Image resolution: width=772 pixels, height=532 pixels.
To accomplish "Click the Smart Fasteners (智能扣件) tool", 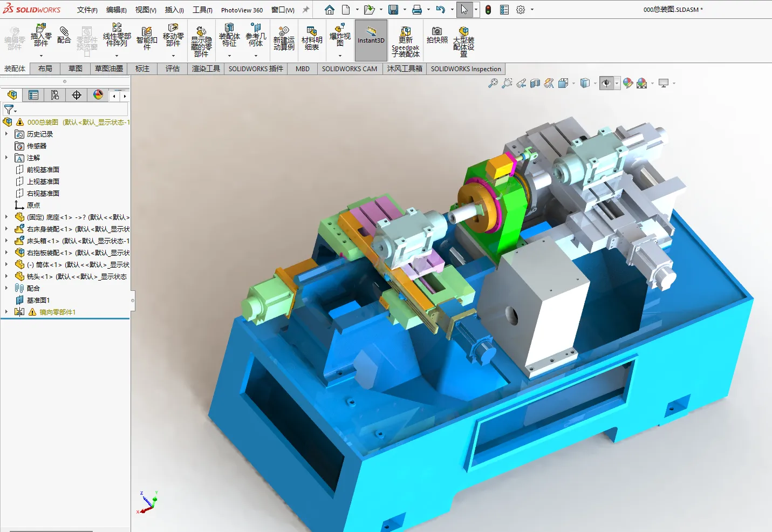I will [147, 38].
